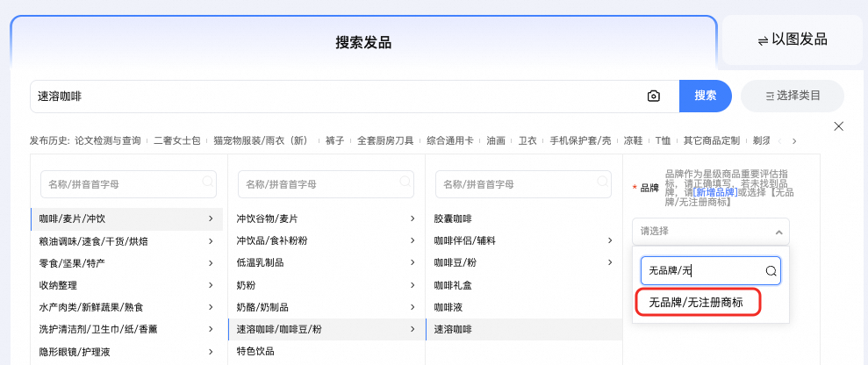Select 速溶咖啡/咖啡豆/粉 subcategory
The width and height of the screenshot is (868, 365).
326,329
